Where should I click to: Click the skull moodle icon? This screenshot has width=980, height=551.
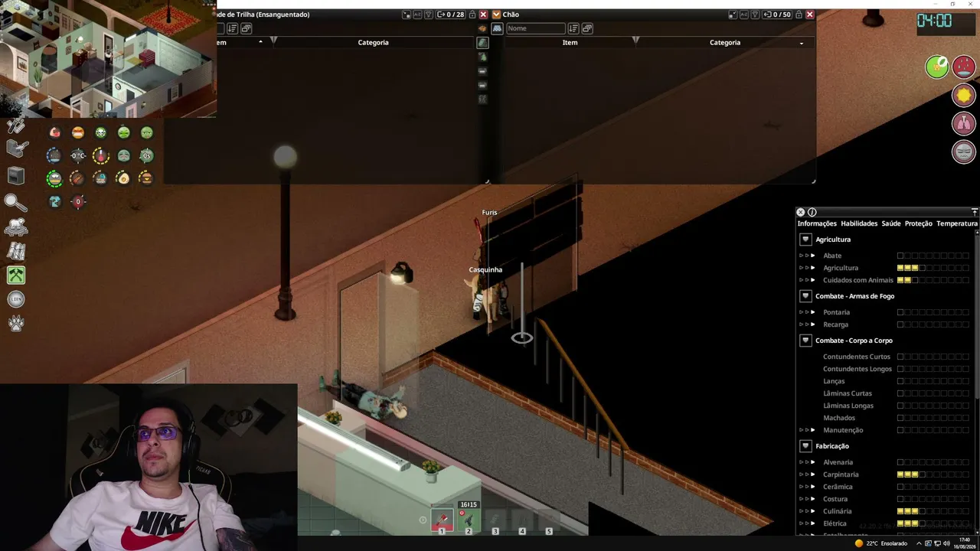pyautogui.click(x=100, y=132)
